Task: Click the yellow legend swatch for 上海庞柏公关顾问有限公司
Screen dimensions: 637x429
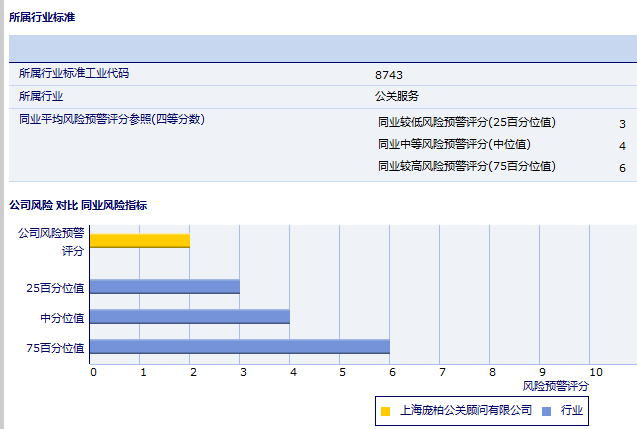Action: click(x=386, y=411)
